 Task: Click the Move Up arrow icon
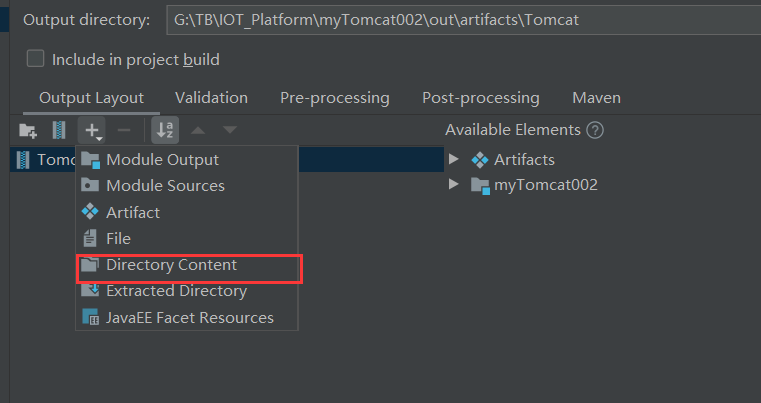(x=198, y=130)
